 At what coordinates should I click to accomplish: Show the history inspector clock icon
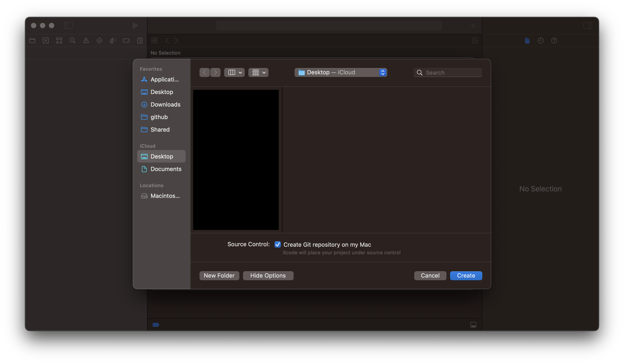tap(541, 41)
